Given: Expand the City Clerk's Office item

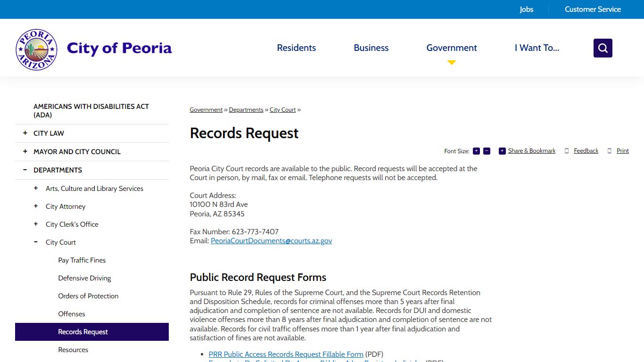Looking at the screenshot, I should point(36,224).
